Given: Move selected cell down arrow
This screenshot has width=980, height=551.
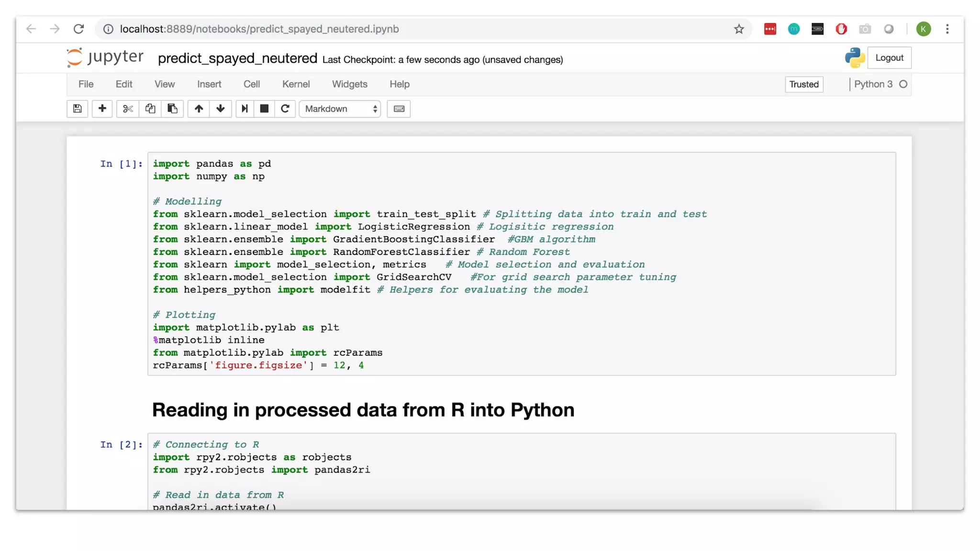Looking at the screenshot, I should click(221, 109).
